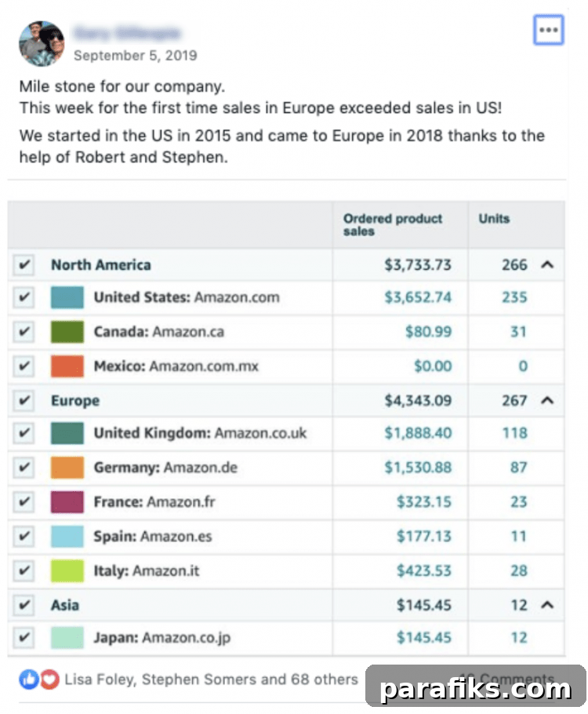
Task: Click the $1,530.88 Germany sales value
Action: [418, 468]
